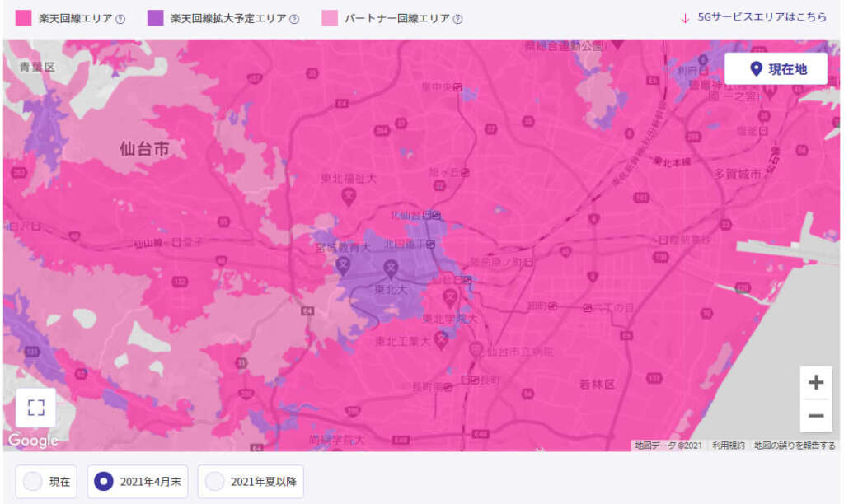Click the 東北福祉大 school marker
This screenshot has width=844, height=504.
click(x=349, y=197)
